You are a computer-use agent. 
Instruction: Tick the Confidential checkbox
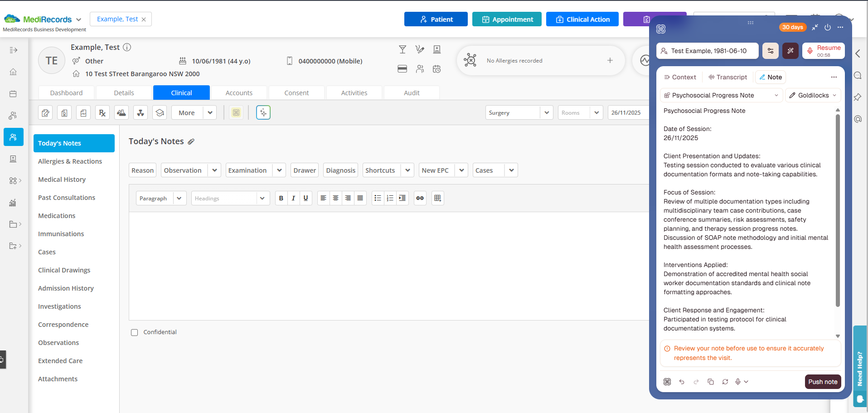coord(134,332)
